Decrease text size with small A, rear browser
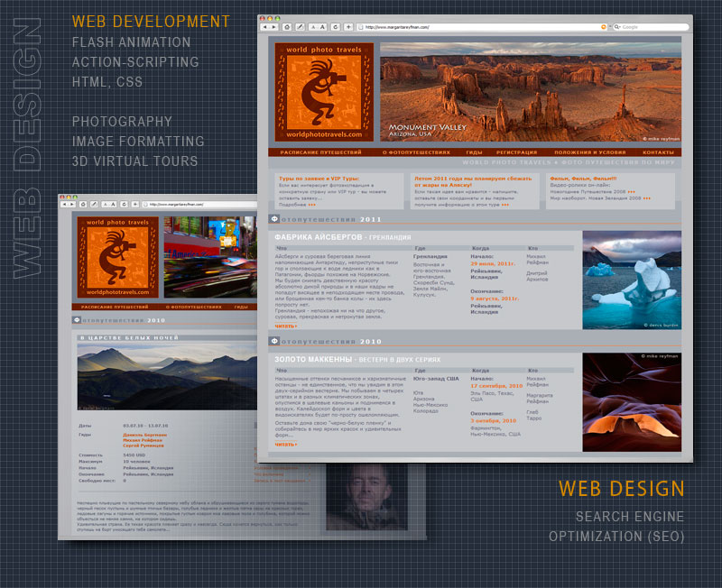Screen dimensions: 722x588 click(x=105, y=204)
